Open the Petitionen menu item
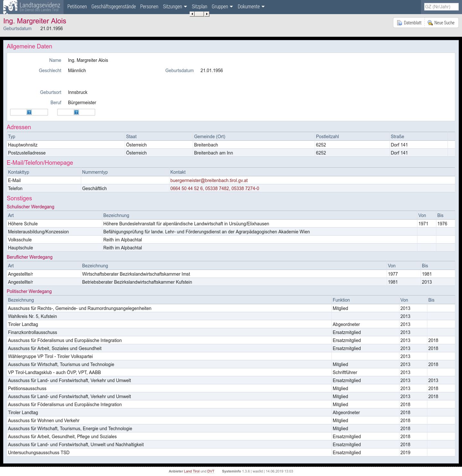462x476 pixels. 77,7
